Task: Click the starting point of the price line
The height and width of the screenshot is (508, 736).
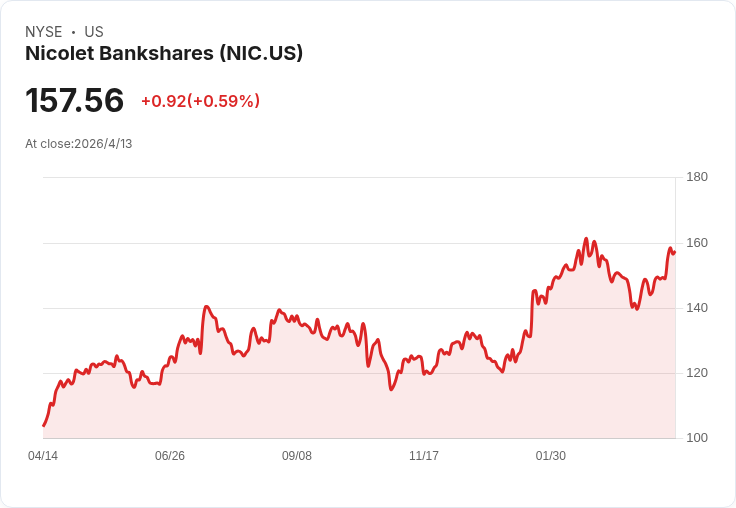Action: tap(44, 426)
